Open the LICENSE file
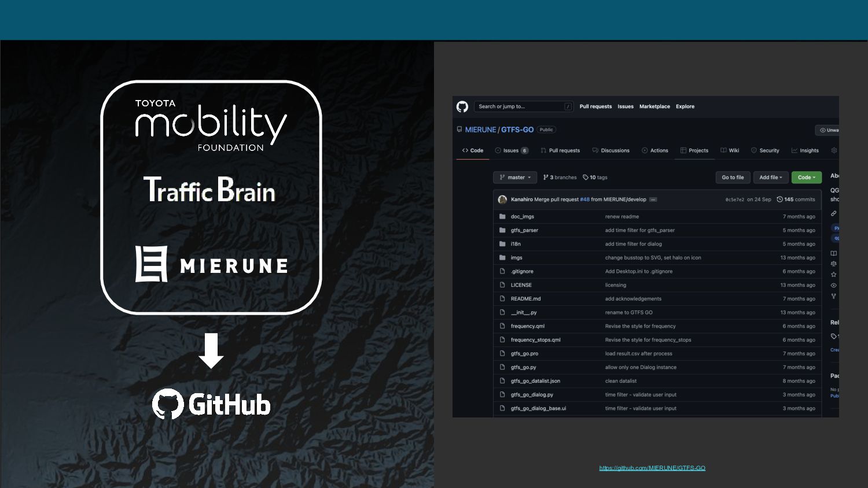The width and height of the screenshot is (868, 488). click(521, 285)
